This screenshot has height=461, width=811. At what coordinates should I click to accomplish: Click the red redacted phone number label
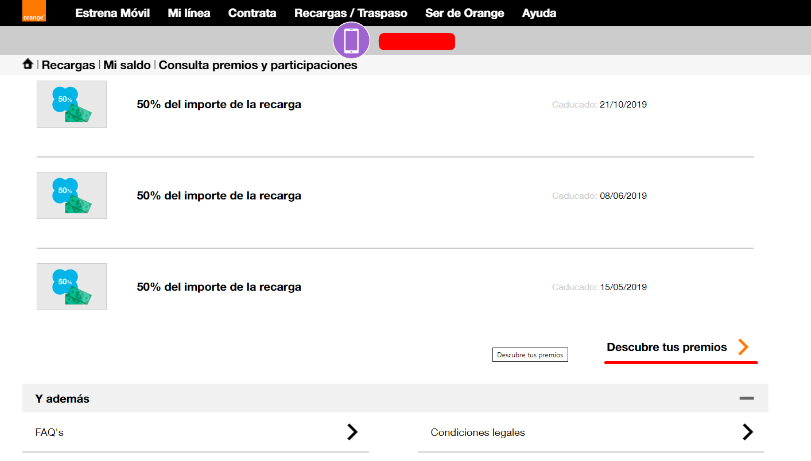coord(417,41)
